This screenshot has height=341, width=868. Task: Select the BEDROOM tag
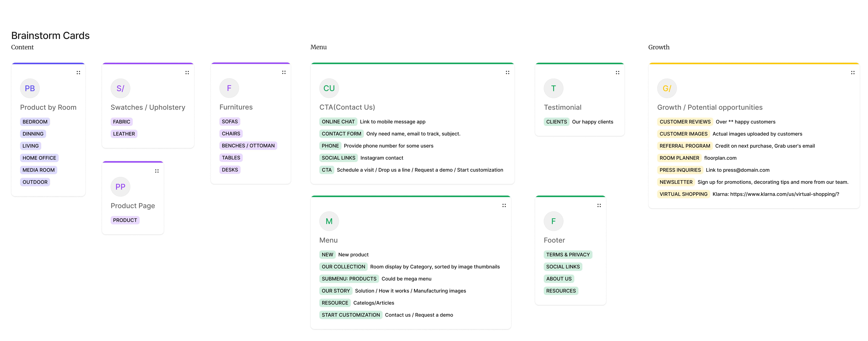(35, 122)
